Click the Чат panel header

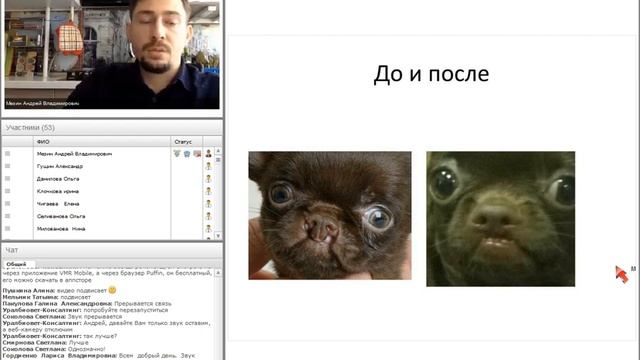click(x=112, y=250)
